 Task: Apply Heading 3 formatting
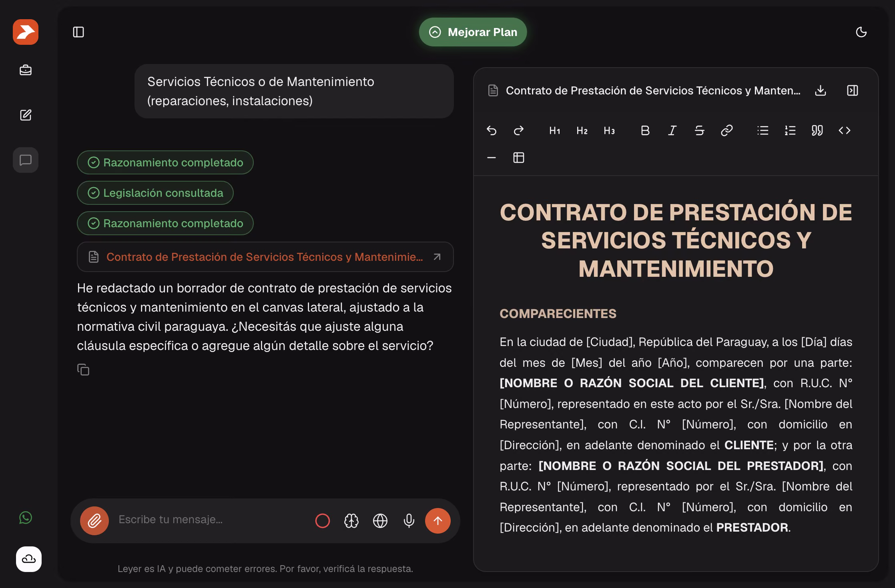(x=609, y=130)
